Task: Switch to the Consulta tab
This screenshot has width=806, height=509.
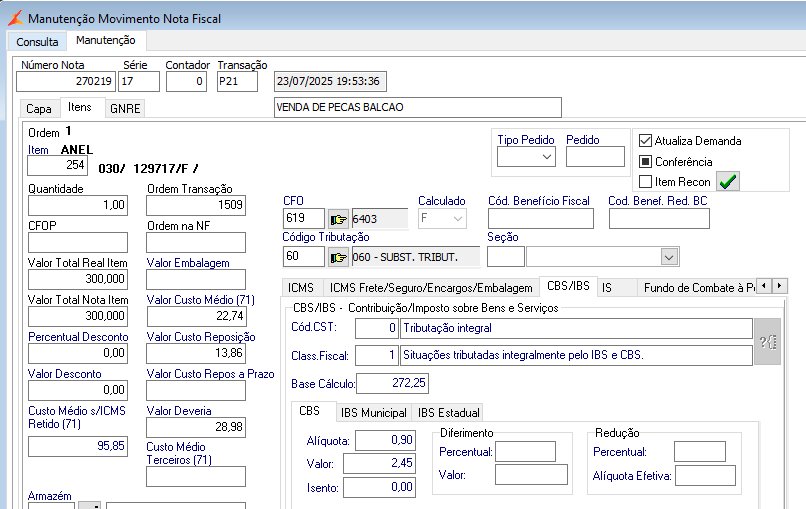Action: click(37, 41)
